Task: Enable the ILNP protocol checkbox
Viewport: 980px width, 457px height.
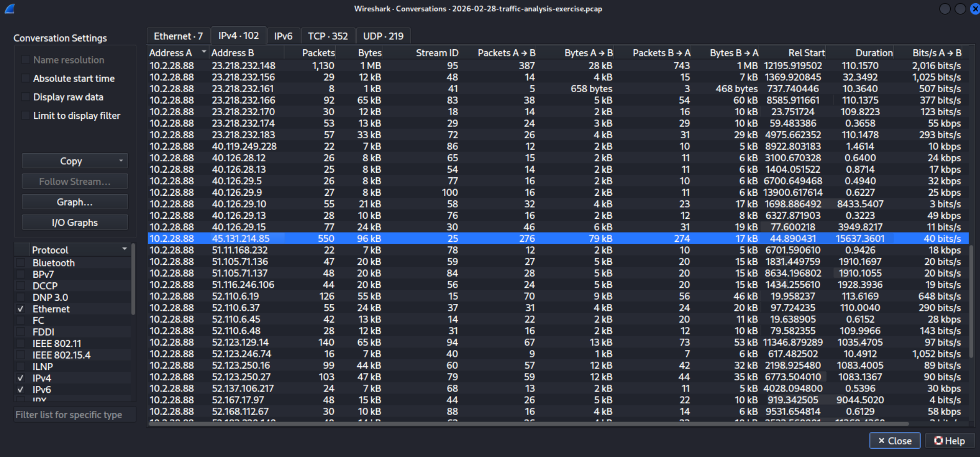Action: coord(21,366)
